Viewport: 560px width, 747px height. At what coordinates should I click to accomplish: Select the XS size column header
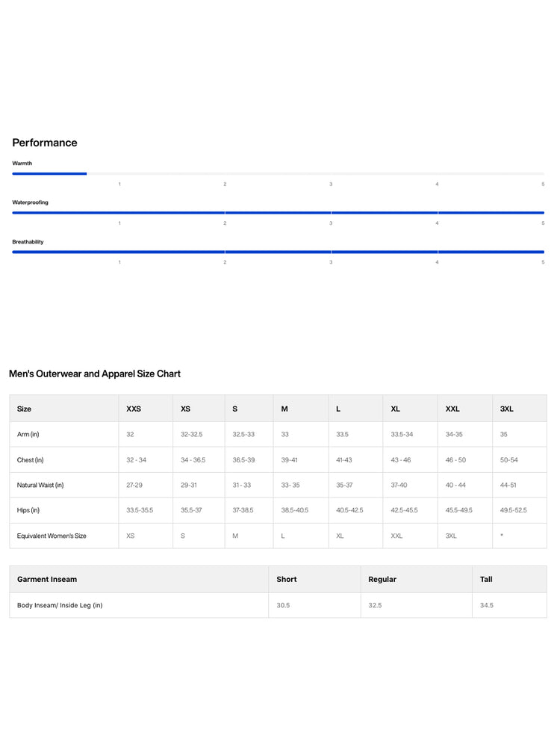coord(185,409)
